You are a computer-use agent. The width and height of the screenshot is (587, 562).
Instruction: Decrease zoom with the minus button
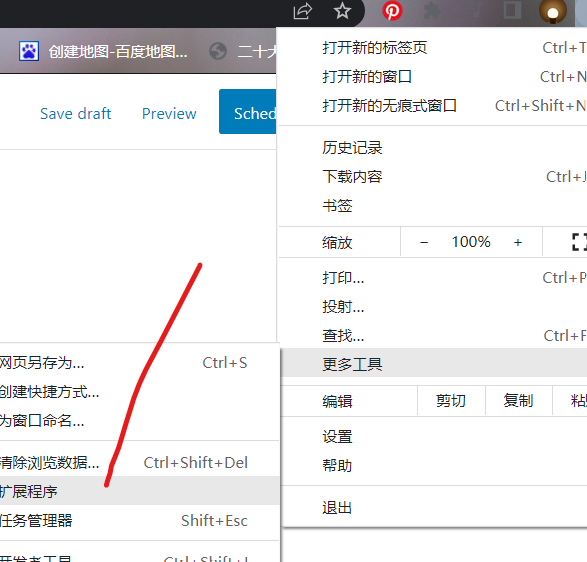coord(424,242)
